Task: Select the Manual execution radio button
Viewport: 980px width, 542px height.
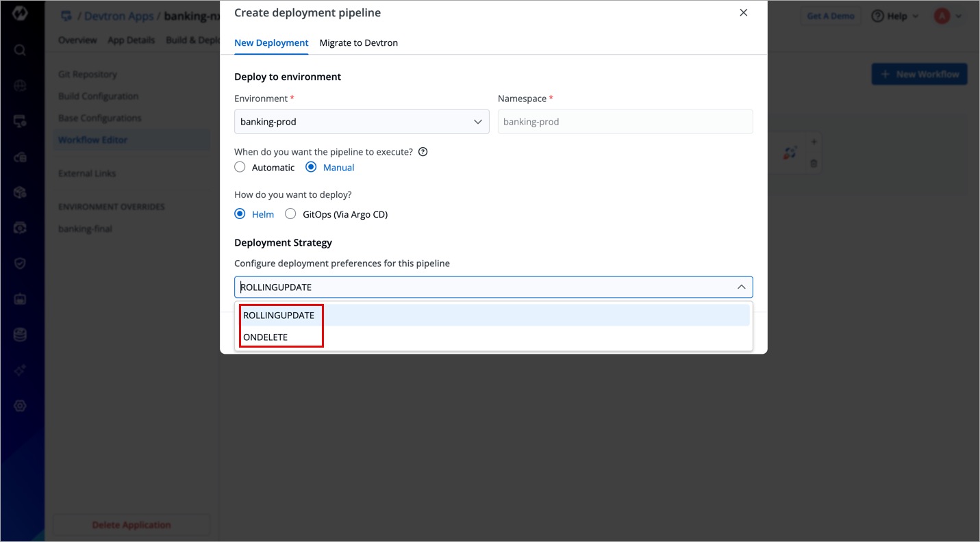Action: 311,167
